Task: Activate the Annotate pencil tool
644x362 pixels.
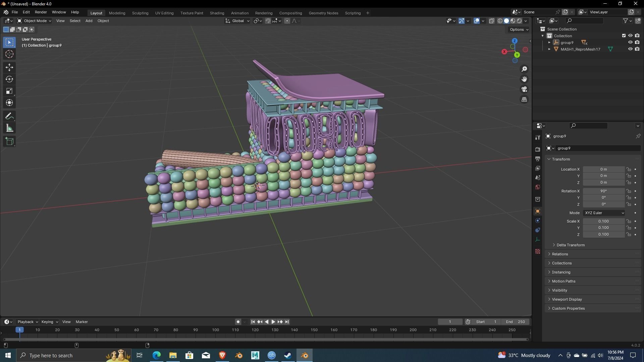Action: pos(9,116)
